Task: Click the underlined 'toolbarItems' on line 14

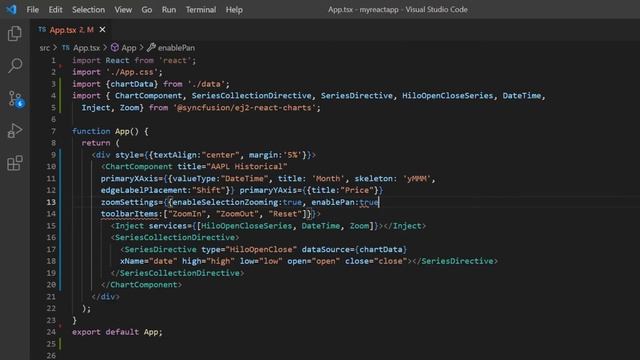Action: (x=129, y=214)
